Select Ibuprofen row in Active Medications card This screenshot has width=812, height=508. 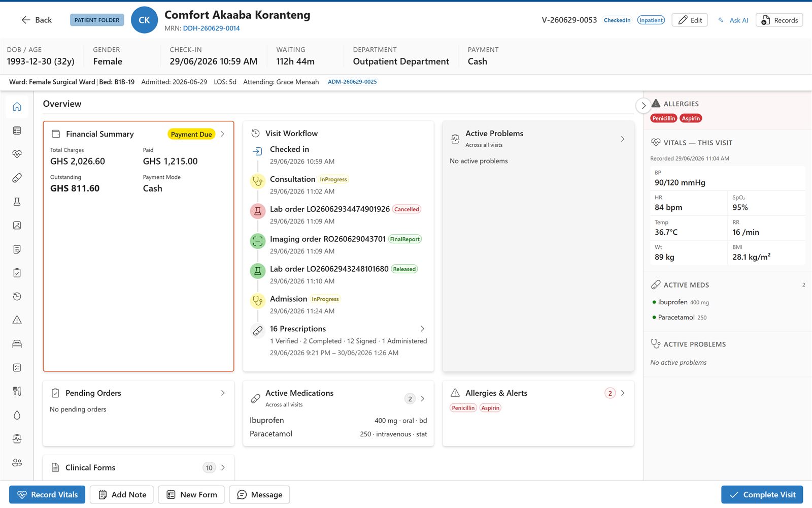339,421
